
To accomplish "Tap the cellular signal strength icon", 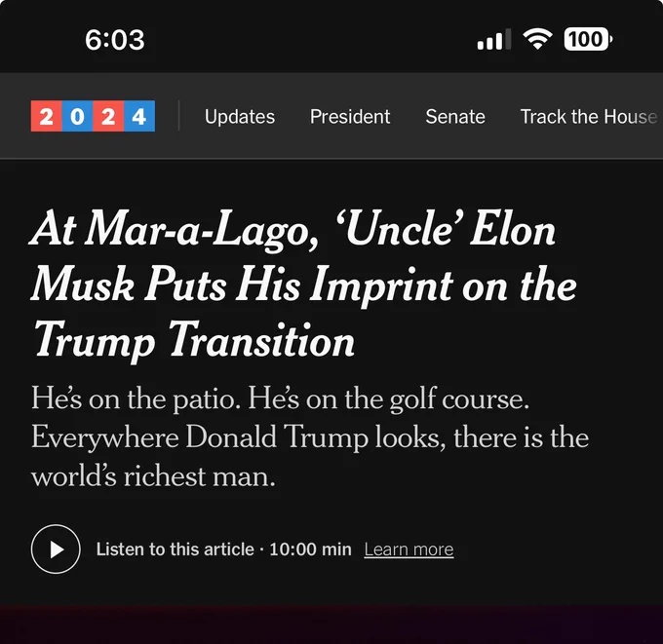I will click(x=494, y=40).
